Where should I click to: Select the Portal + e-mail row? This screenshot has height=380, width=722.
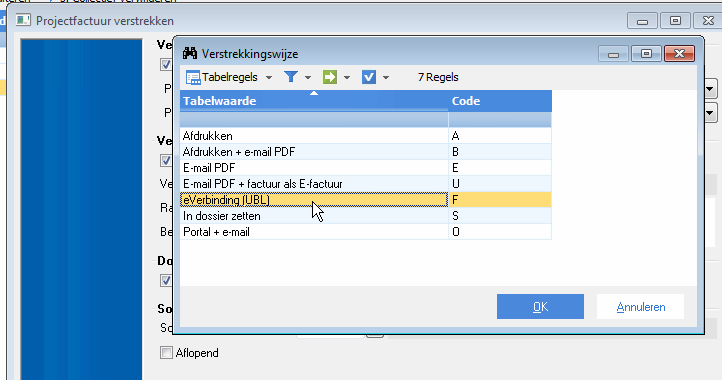pyautogui.click(x=366, y=232)
